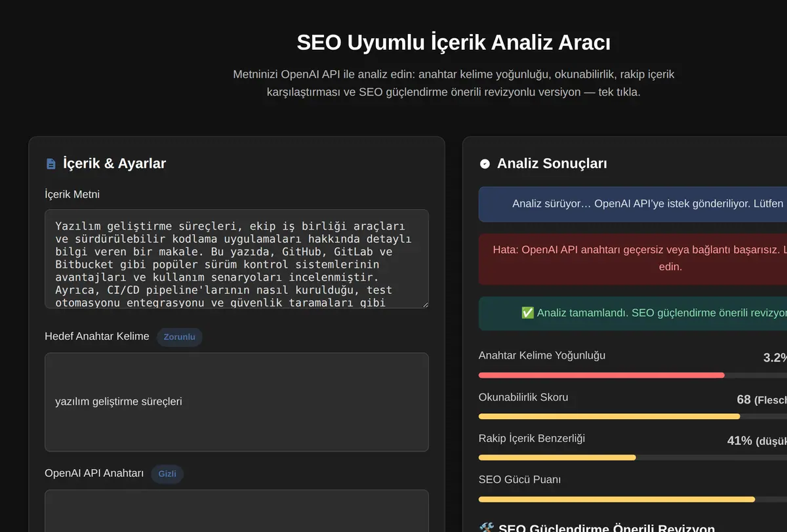Click the Rakip İçerik Benzerliği progress bar
This screenshot has height=532, width=787.
[633, 457]
